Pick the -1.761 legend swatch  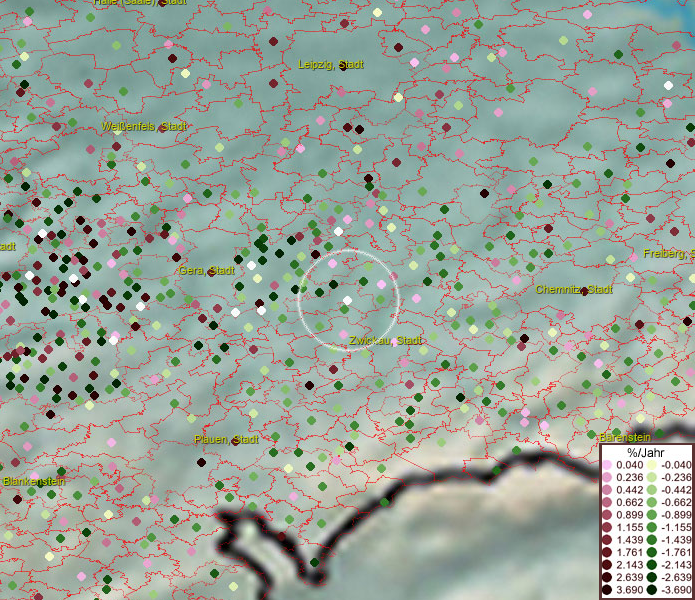652,553
